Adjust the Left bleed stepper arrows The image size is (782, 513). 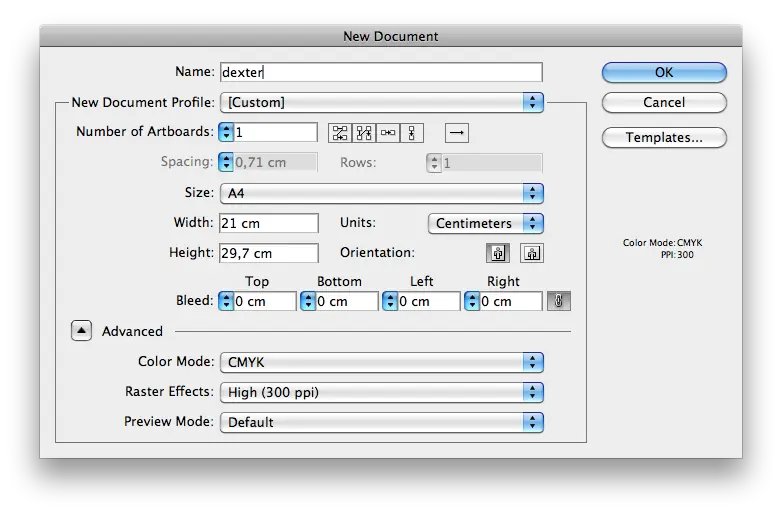[390, 302]
